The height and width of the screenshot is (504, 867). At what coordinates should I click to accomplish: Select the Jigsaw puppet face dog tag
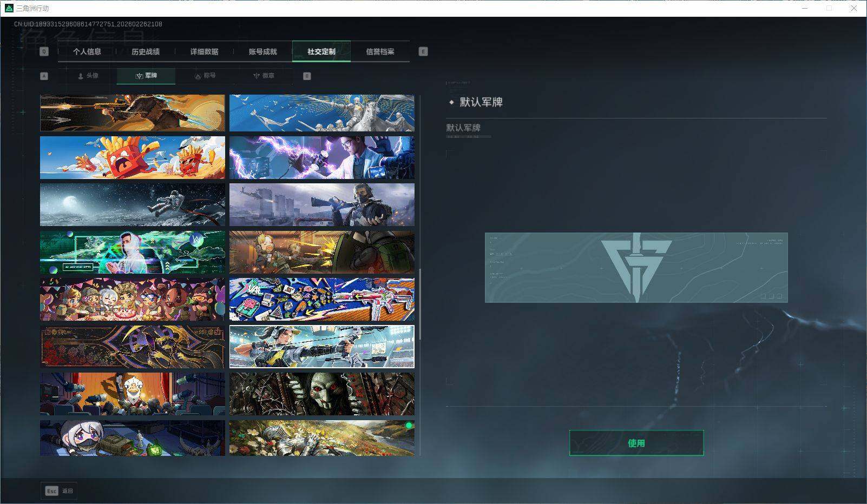(322, 394)
